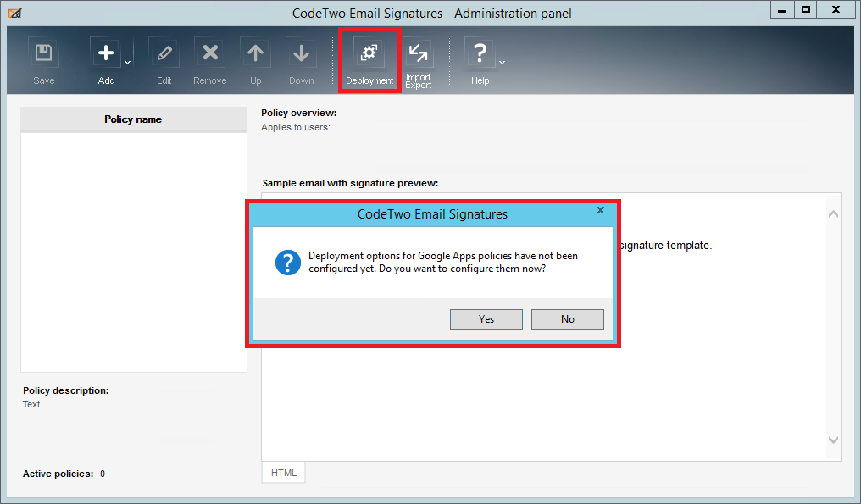Click the Policy name column header
861x504 pixels.
tap(133, 119)
